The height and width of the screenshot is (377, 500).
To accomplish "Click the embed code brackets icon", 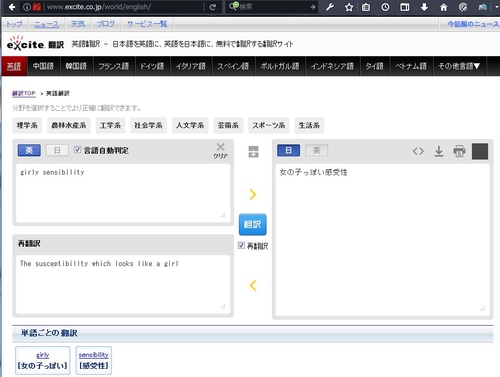I will tap(418, 151).
